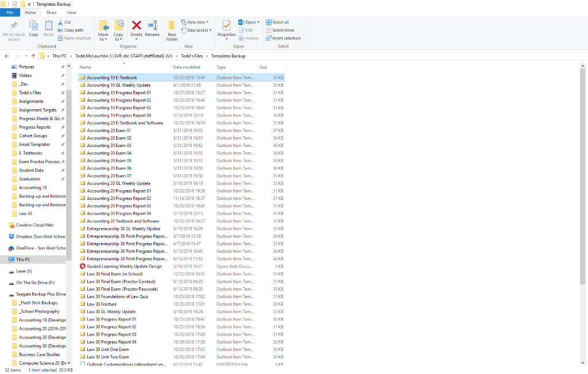588x374 pixels.
Task: Select Law 30 Foundations of Law Quiz
Action: pyautogui.click(x=117, y=297)
